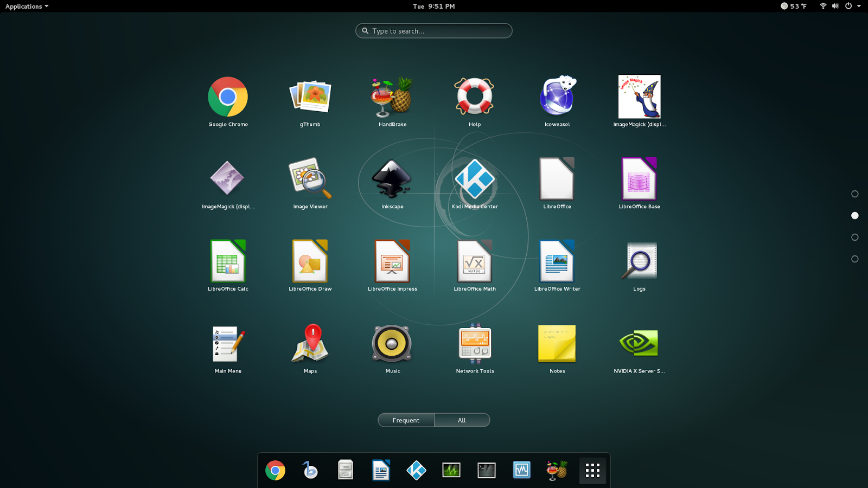Launch LibreOffice Base

point(640,179)
